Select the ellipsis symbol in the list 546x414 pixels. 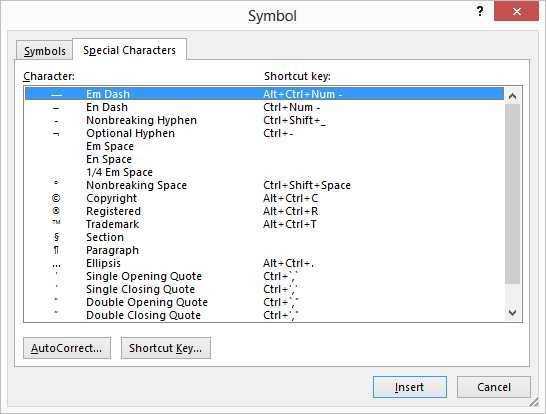point(56,265)
